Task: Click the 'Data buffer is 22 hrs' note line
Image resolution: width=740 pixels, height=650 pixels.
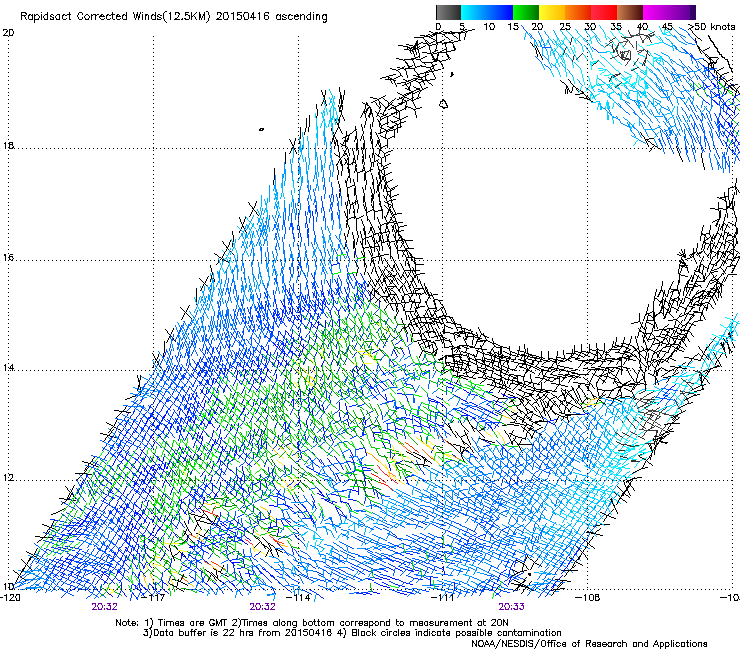Action: pos(352,633)
